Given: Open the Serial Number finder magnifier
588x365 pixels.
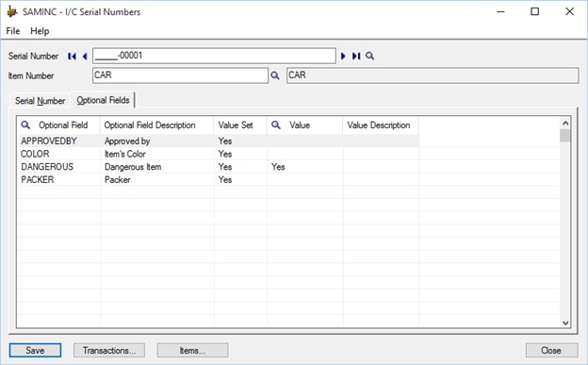Looking at the screenshot, I should coord(369,57).
